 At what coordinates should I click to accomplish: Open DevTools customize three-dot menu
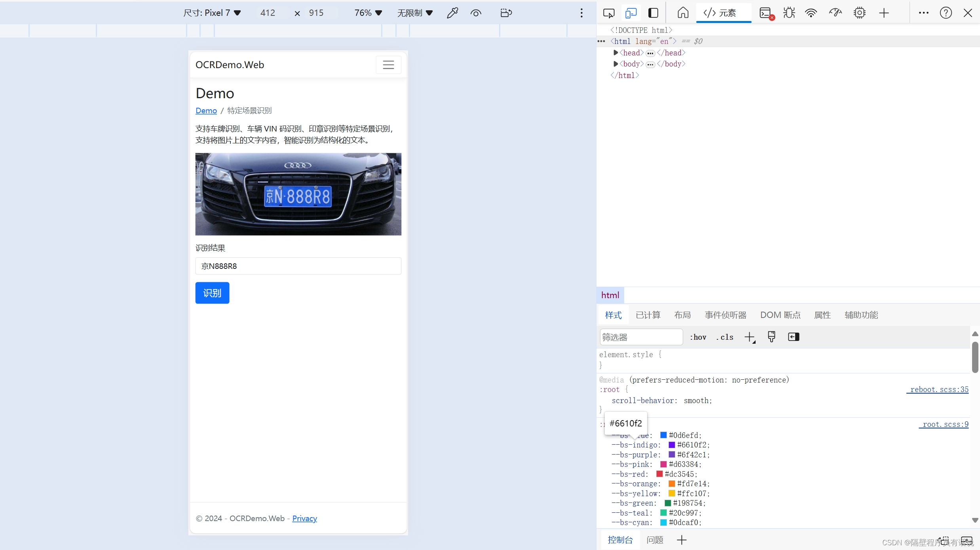(x=923, y=13)
